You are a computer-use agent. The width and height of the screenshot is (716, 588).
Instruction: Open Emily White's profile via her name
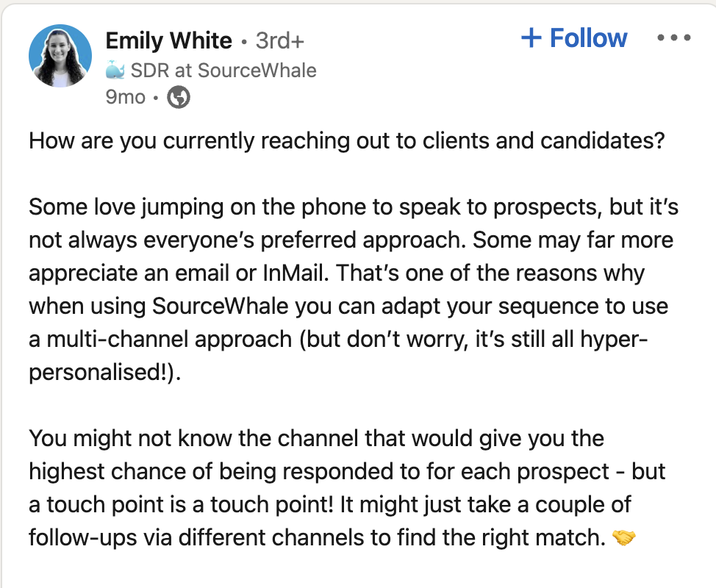pos(168,40)
